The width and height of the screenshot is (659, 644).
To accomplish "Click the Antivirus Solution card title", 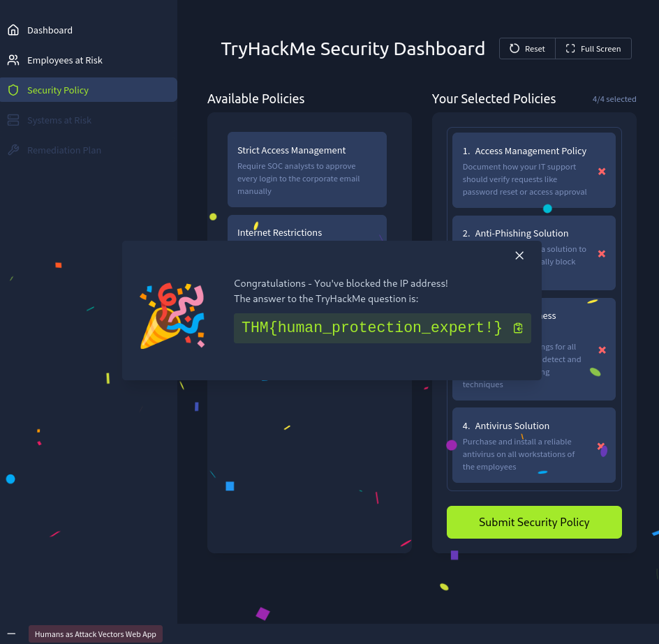I will coord(512,426).
